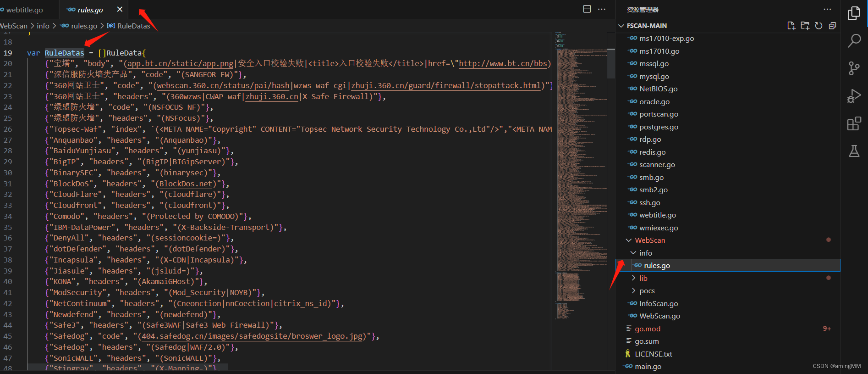Open the Source Control view
The height and width of the screenshot is (374, 868).
[854, 68]
